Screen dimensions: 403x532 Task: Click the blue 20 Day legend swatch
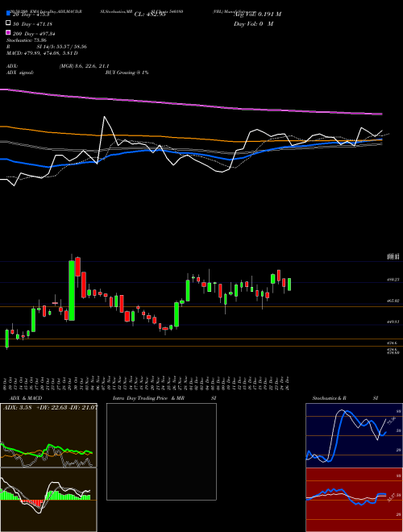(x=9, y=15)
